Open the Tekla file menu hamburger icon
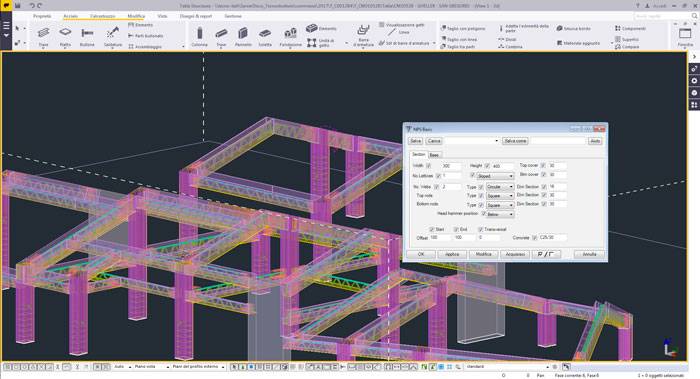 pyautogui.click(x=6, y=25)
